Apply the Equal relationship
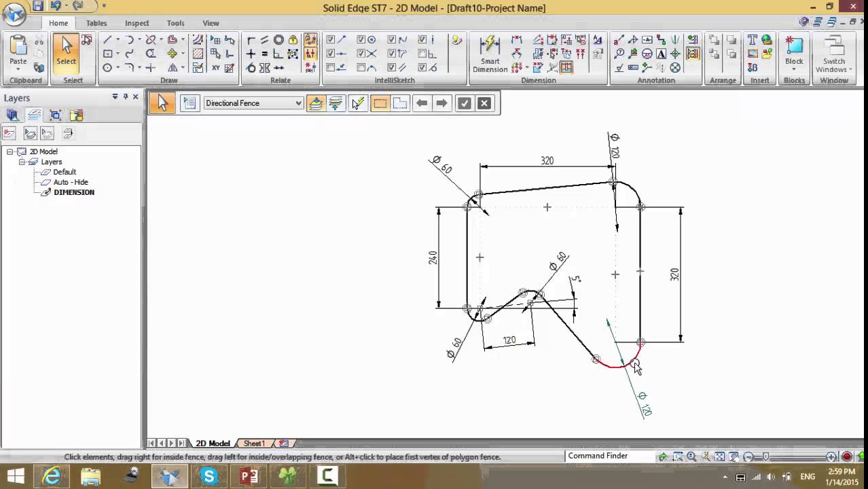The height and width of the screenshot is (489, 868). coord(265,53)
